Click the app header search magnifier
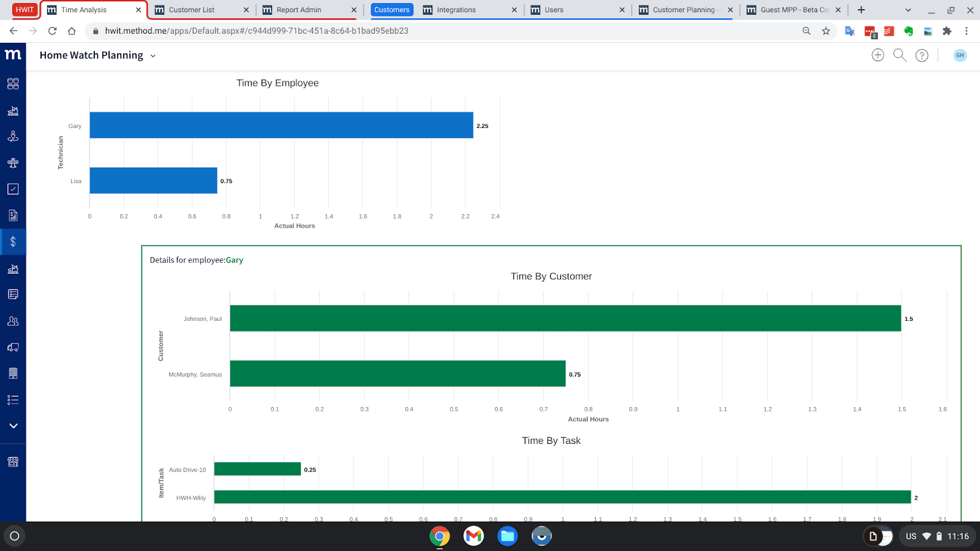The image size is (980, 551). (900, 55)
